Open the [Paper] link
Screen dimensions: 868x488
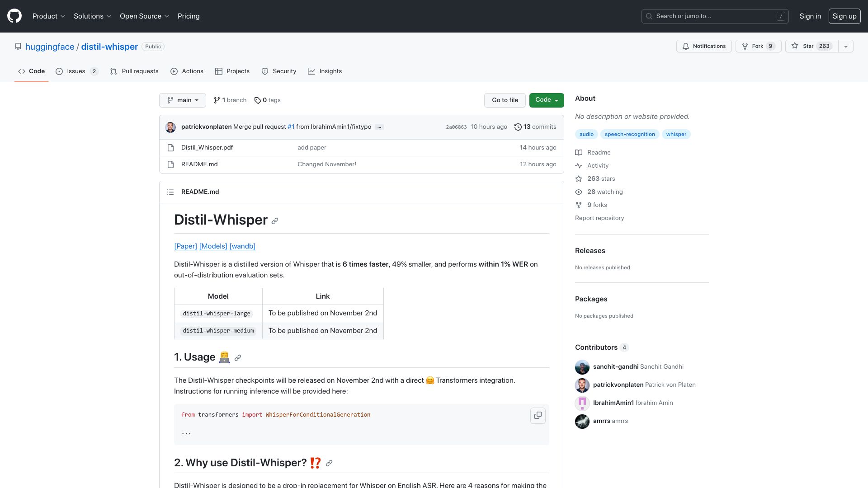185,246
